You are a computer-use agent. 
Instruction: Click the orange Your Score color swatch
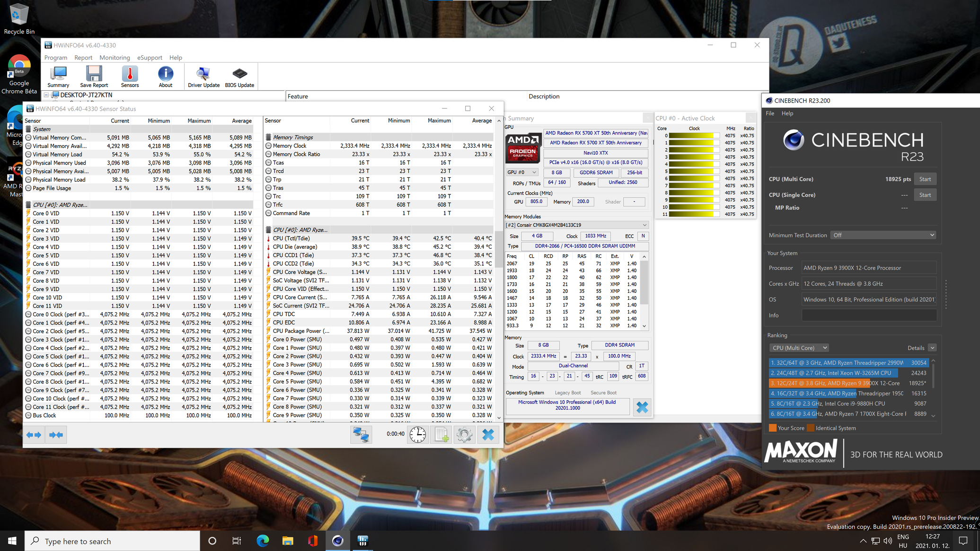tap(772, 428)
